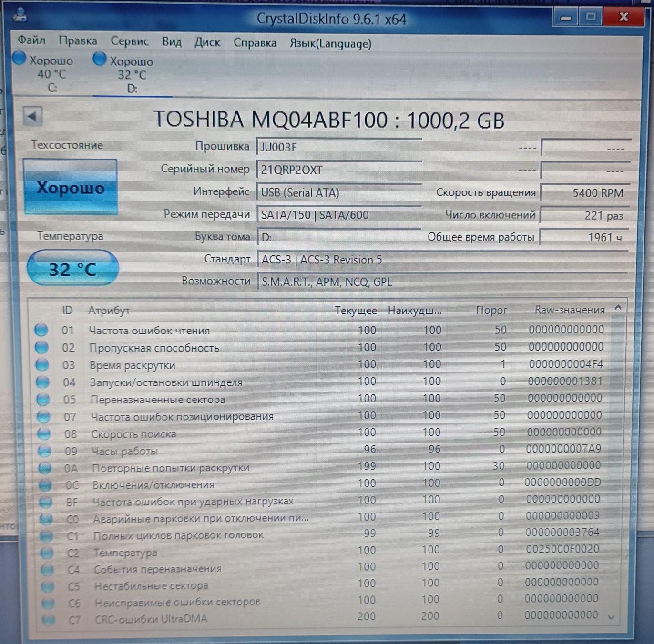Click status icon for 0A Повторные попытки раскрутки
The height and width of the screenshot is (644, 654).
(45, 468)
